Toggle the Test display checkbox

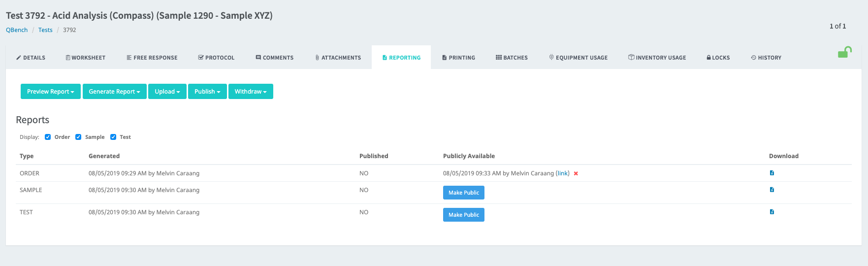click(113, 137)
